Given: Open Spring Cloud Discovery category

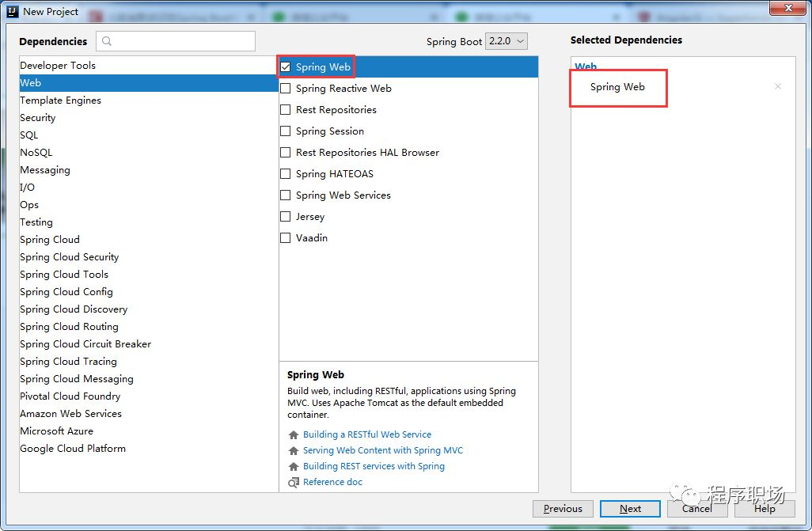Looking at the screenshot, I should point(149,309).
